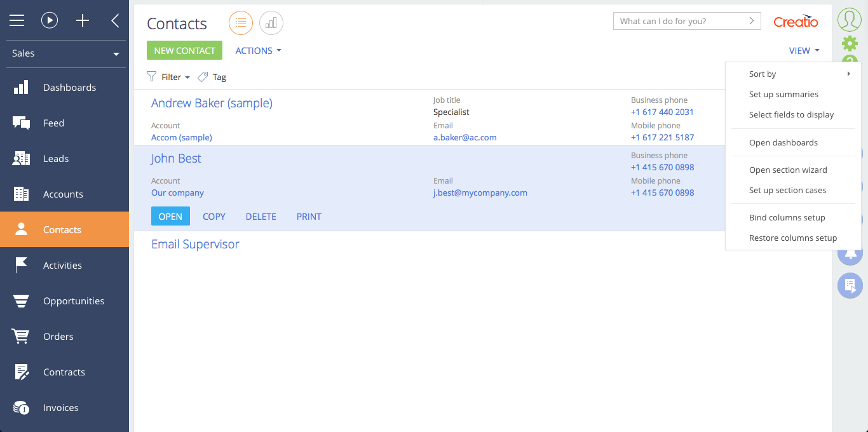Open system settings gear icon
The height and width of the screenshot is (432, 868).
click(850, 43)
